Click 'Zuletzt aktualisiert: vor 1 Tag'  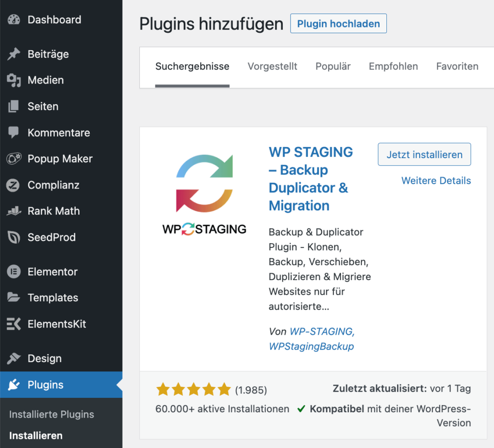tap(402, 389)
